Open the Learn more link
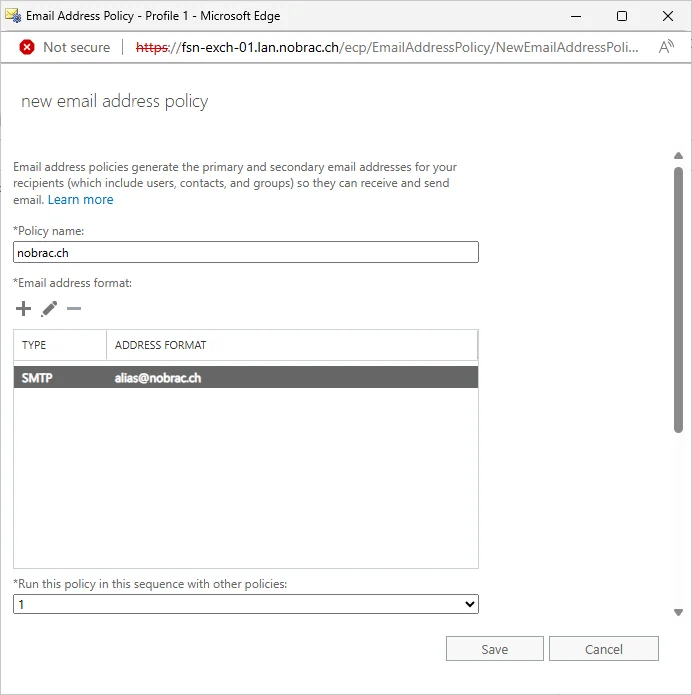The height and width of the screenshot is (695, 692). click(81, 199)
